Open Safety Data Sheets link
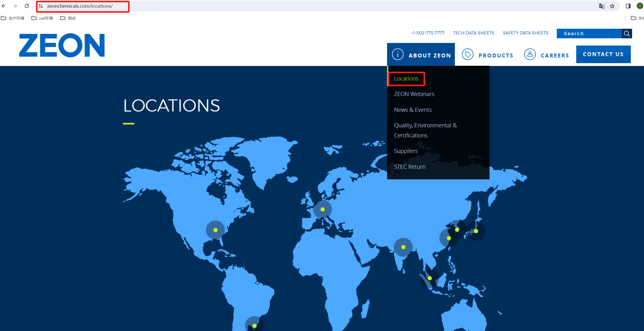 525,33
